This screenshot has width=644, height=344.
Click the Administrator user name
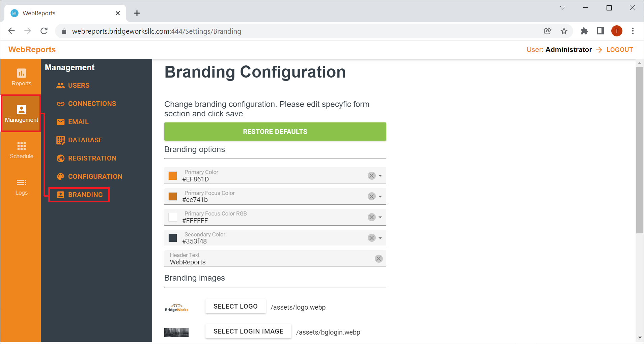click(x=568, y=50)
